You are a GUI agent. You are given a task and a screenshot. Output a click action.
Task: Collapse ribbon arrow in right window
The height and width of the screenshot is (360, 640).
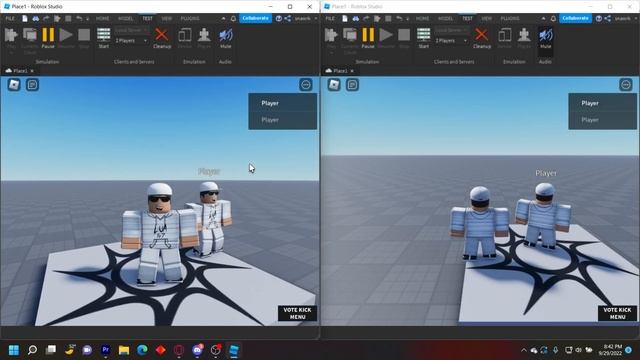pyautogui.click(x=543, y=18)
